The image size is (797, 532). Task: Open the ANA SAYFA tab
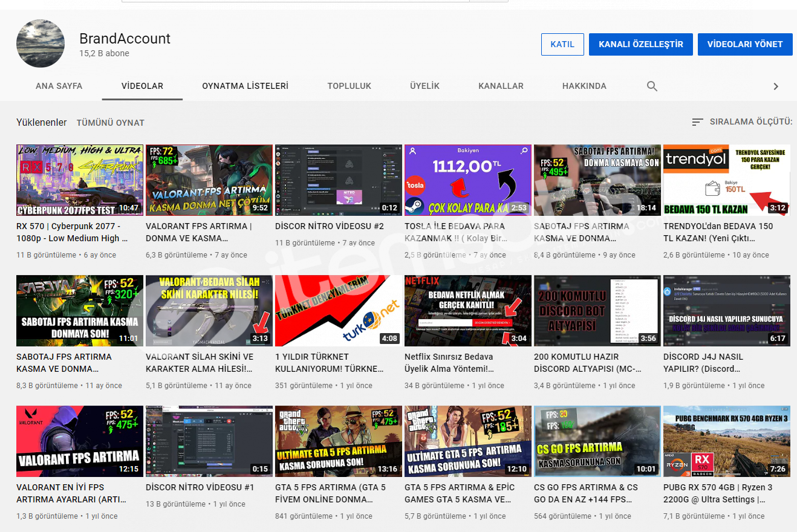tap(59, 86)
